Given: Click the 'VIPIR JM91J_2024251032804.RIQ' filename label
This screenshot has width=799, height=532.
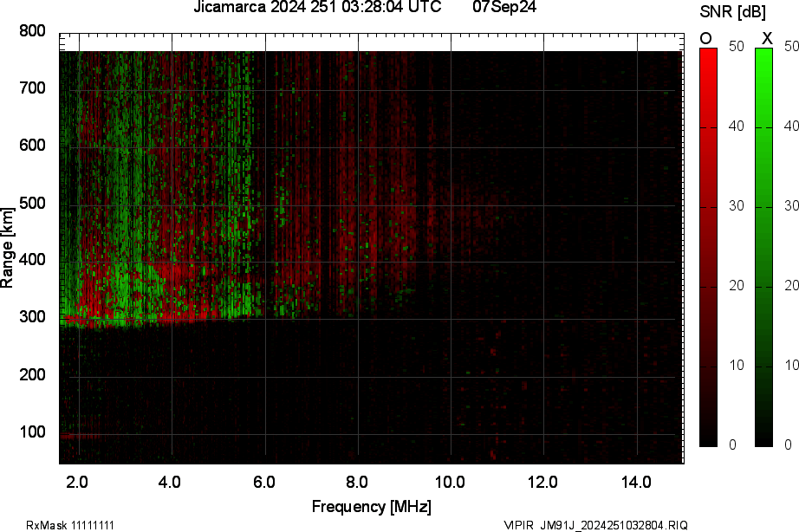Looking at the screenshot, I should (595, 525).
